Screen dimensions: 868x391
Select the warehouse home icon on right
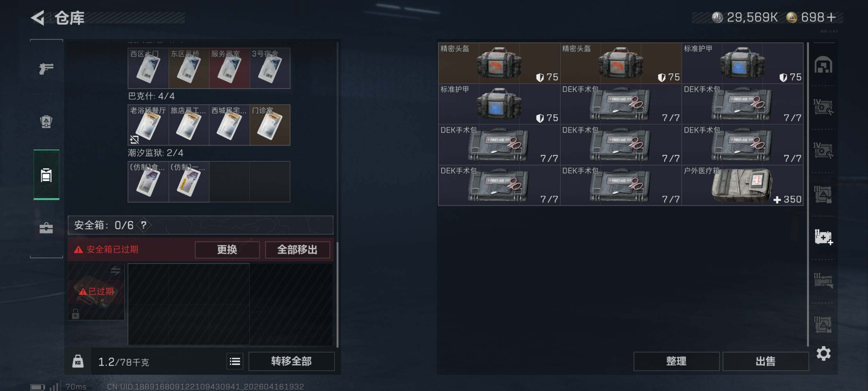(x=823, y=65)
